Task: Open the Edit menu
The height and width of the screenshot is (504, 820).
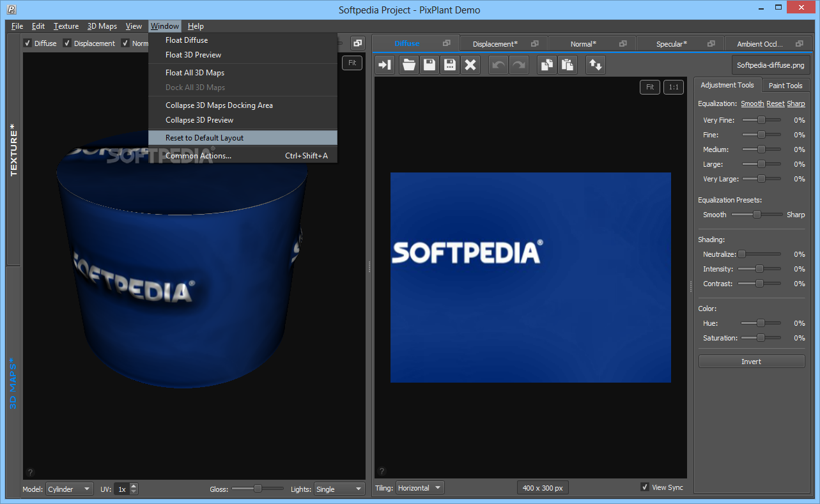Action: 38,26
